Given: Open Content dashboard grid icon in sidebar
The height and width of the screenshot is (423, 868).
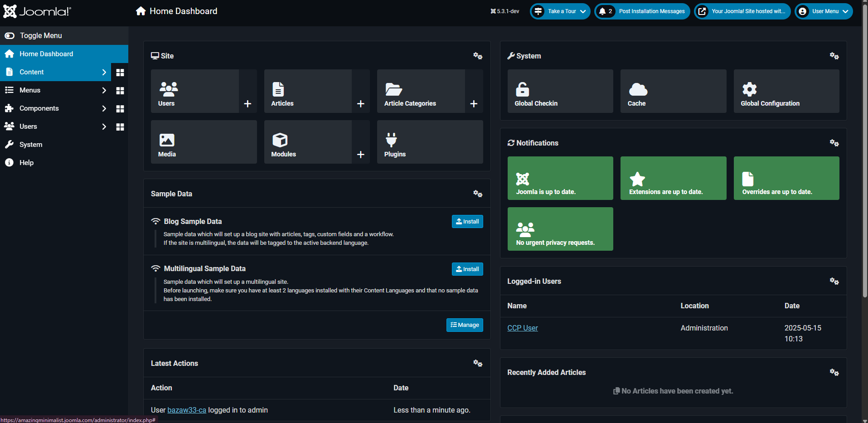Looking at the screenshot, I should (120, 73).
